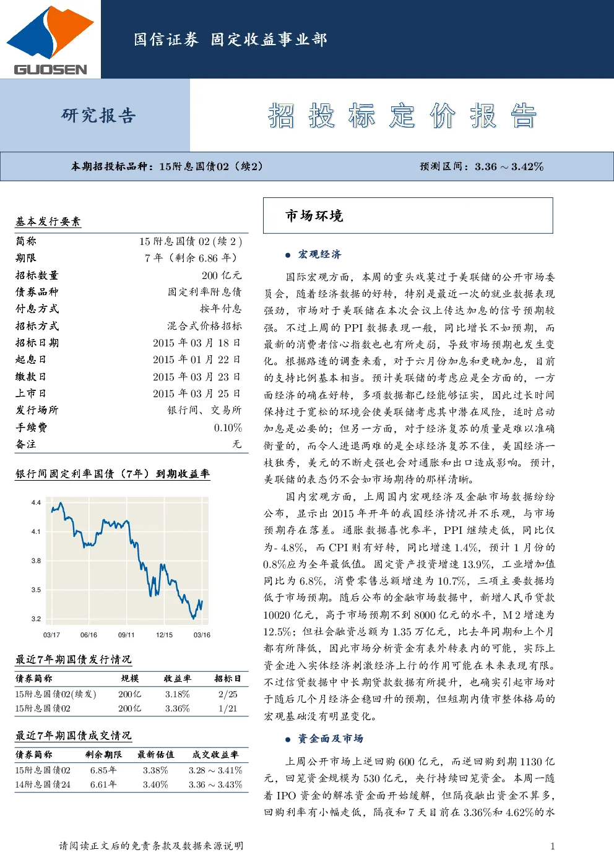
Task: Click the footer disclaimer 请阅读正文后的免责条款
Action: click(x=151, y=846)
